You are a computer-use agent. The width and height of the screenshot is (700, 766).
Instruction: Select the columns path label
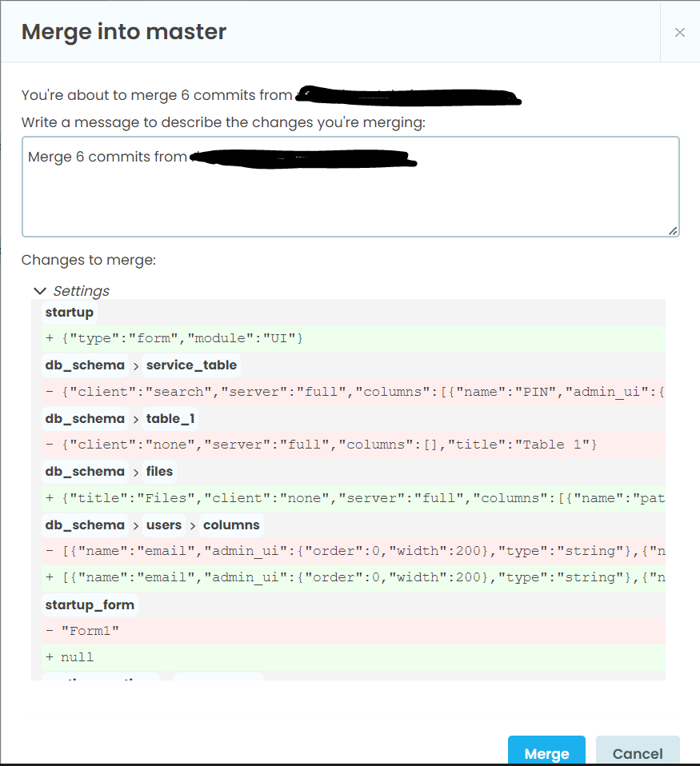pos(231,525)
